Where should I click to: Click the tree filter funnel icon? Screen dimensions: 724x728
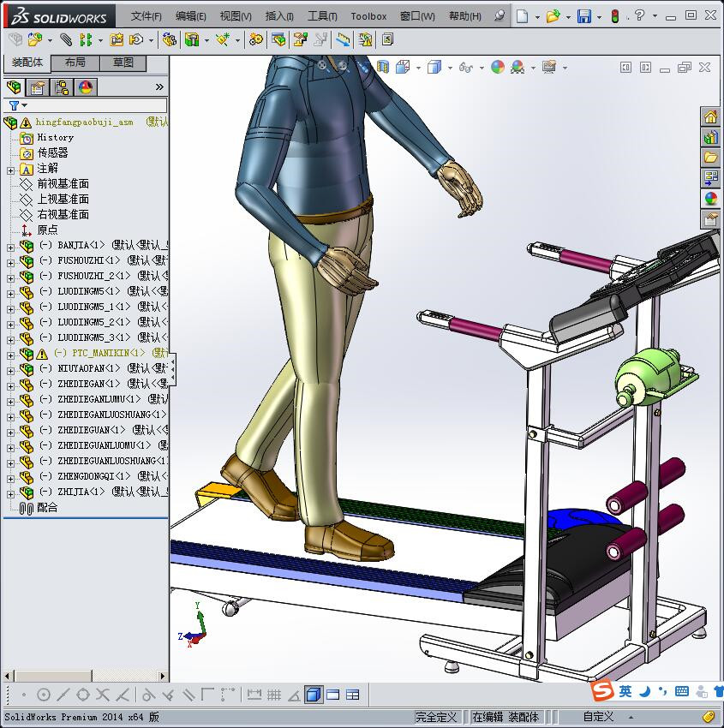[x=15, y=106]
